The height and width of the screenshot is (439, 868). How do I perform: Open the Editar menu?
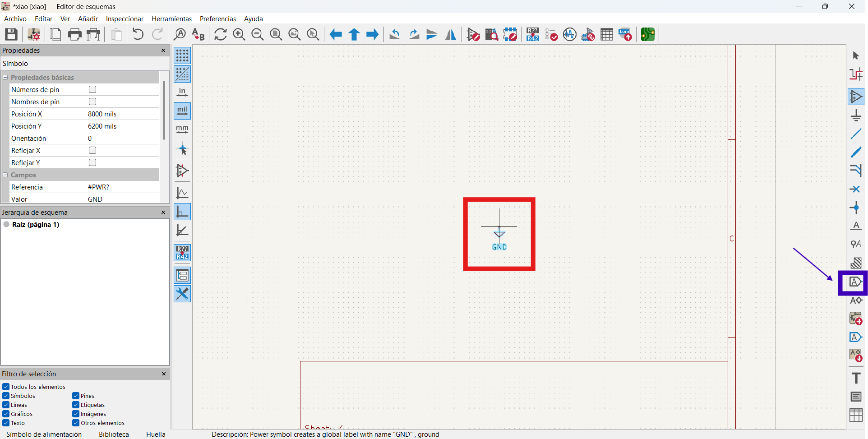pos(44,19)
